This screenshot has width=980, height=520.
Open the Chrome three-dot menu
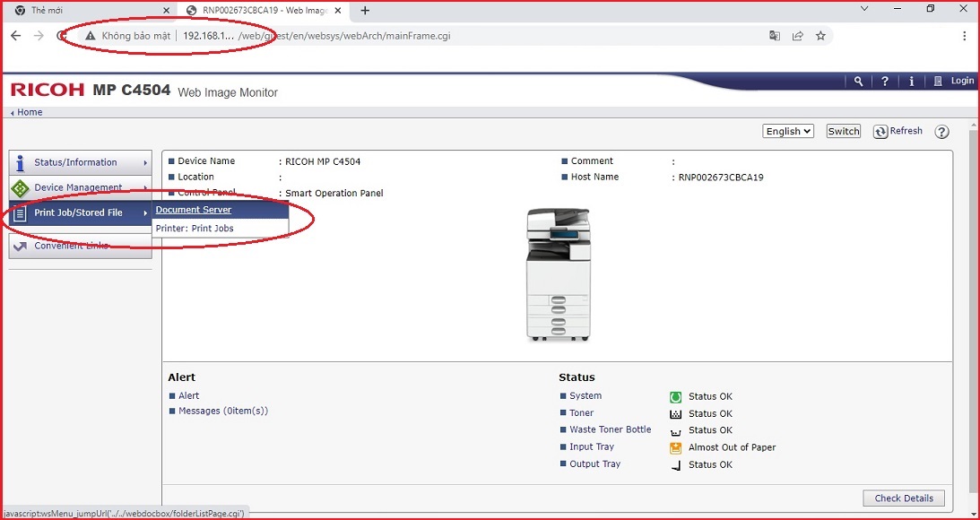tap(965, 36)
